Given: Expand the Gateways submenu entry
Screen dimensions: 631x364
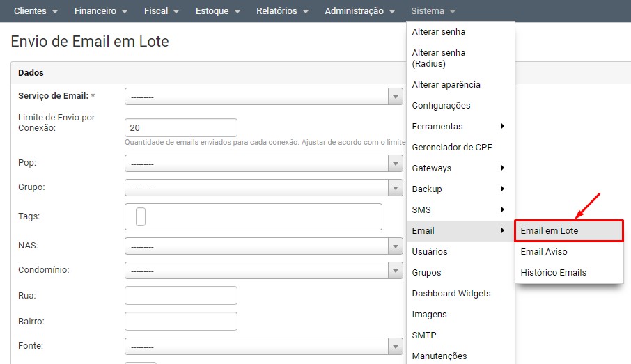Looking at the screenshot, I should tap(458, 168).
